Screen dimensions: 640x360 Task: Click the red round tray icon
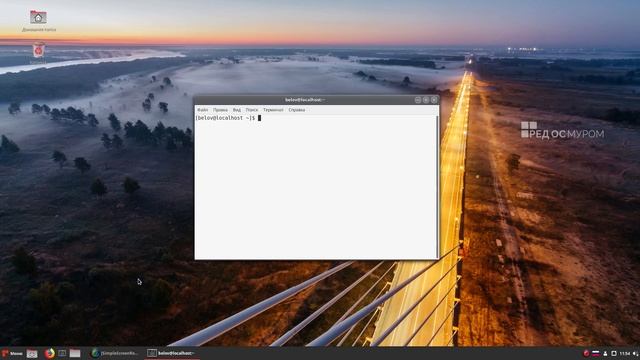[586, 353]
